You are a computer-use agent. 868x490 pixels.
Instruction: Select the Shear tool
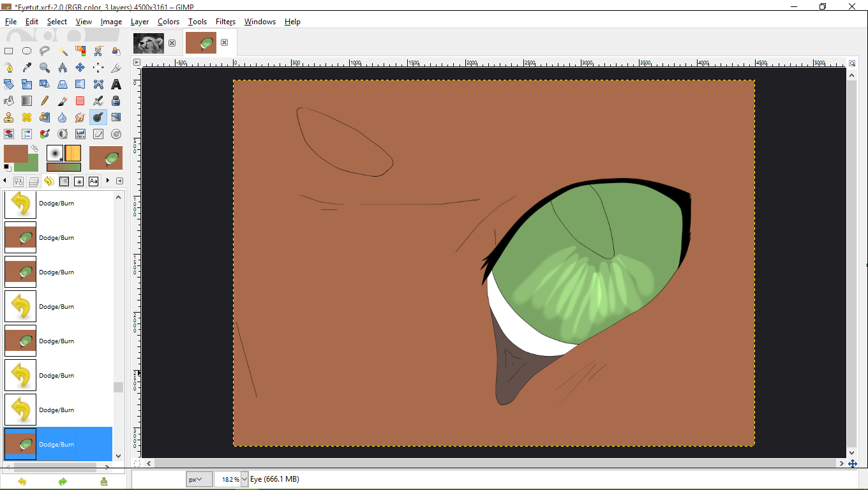click(45, 84)
